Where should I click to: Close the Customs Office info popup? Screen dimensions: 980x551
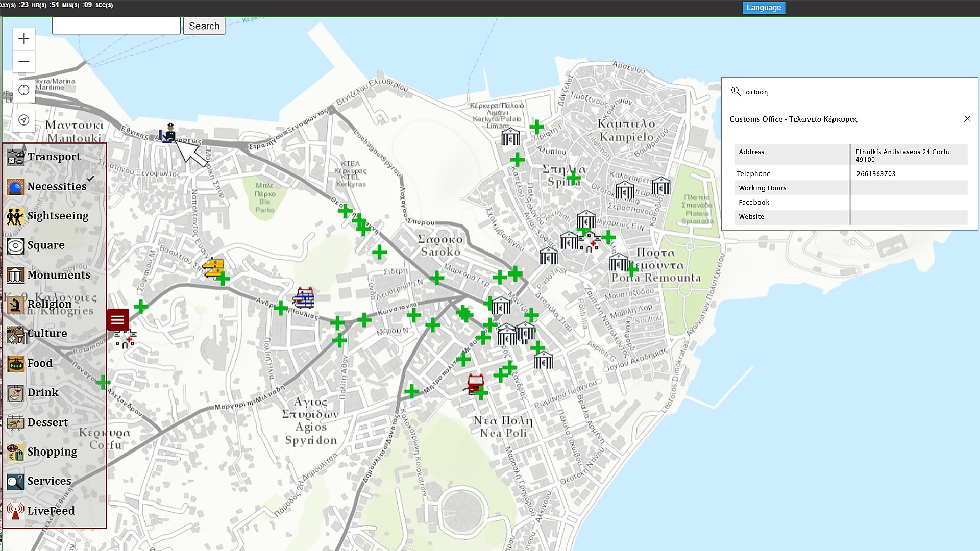967,119
